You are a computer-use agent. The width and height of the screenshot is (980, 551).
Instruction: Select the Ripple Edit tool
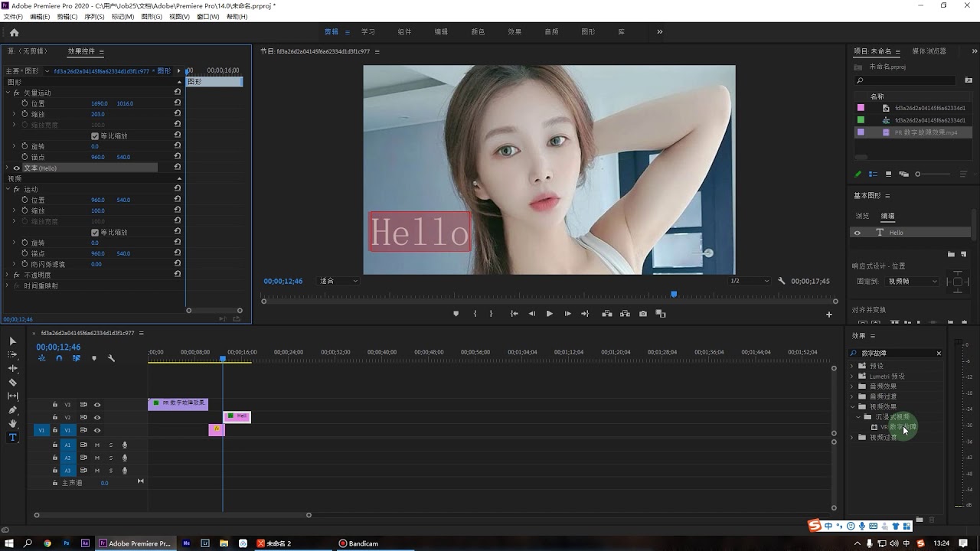tap(12, 368)
